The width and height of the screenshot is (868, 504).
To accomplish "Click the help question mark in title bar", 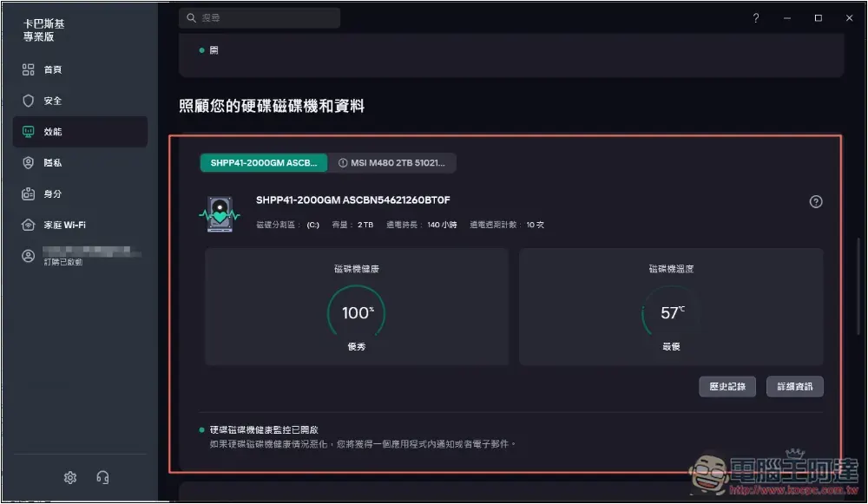I will (756, 18).
